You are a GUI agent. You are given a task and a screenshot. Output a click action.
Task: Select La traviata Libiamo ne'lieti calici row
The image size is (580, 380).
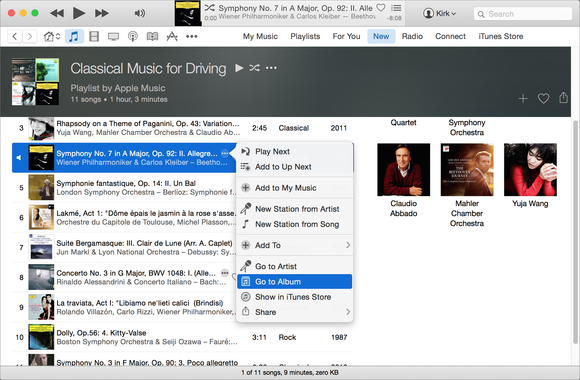coord(124,307)
